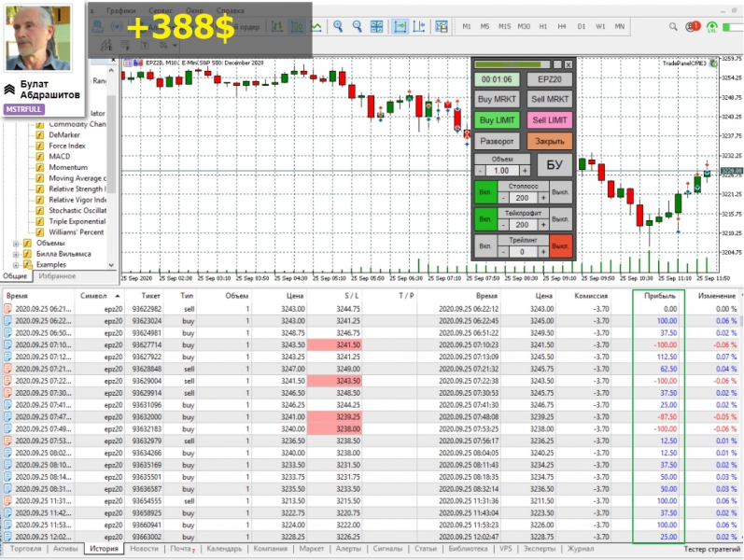744x560 pixels.
Task: Close the trade panel with X
Action: [x=568, y=64]
